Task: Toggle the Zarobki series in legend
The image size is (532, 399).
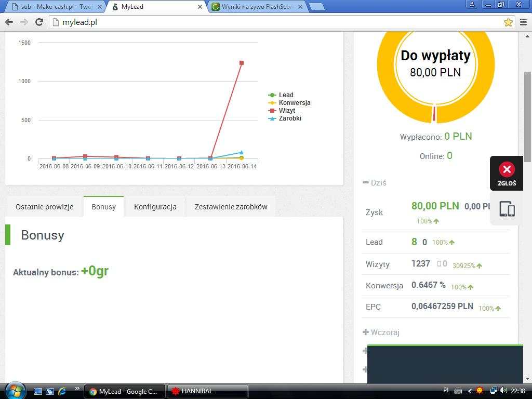Action: pos(289,118)
